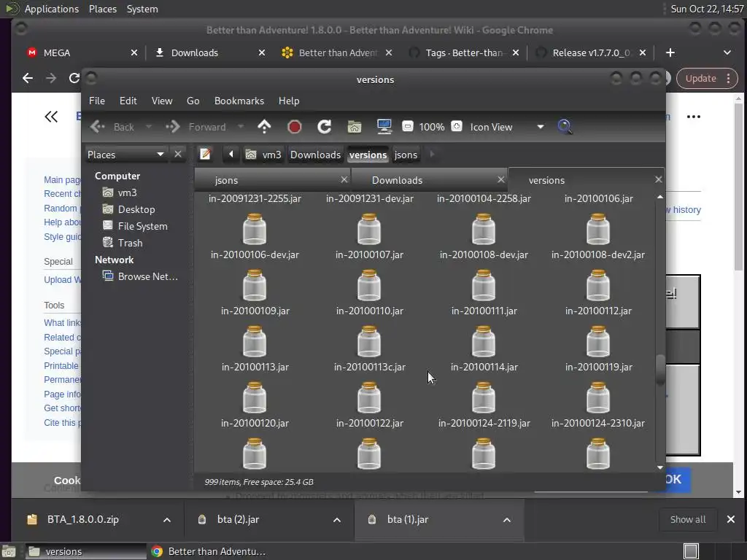Open the View menu
This screenshot has width=747, height=560.
pos(162,101)
